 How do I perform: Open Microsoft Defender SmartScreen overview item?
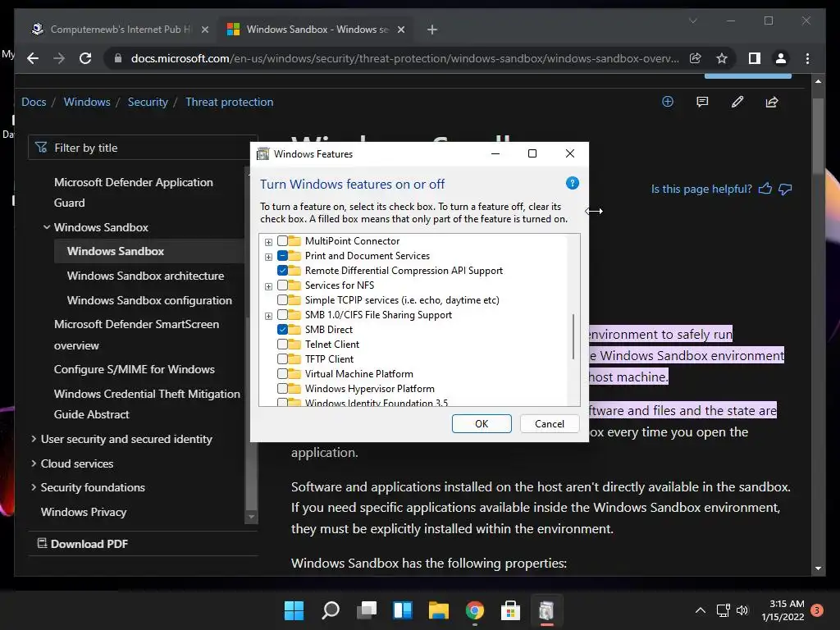(137, 335)
